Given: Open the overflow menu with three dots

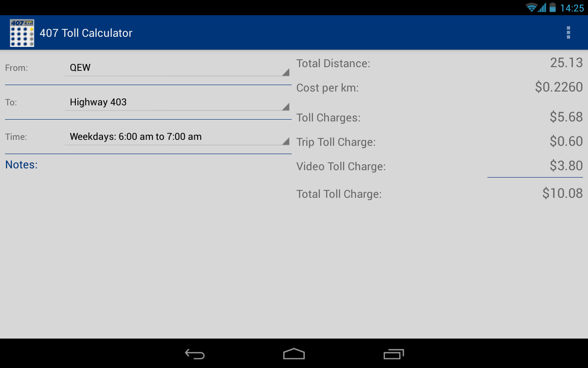Looking at the screenshot, I should [568, 33].
